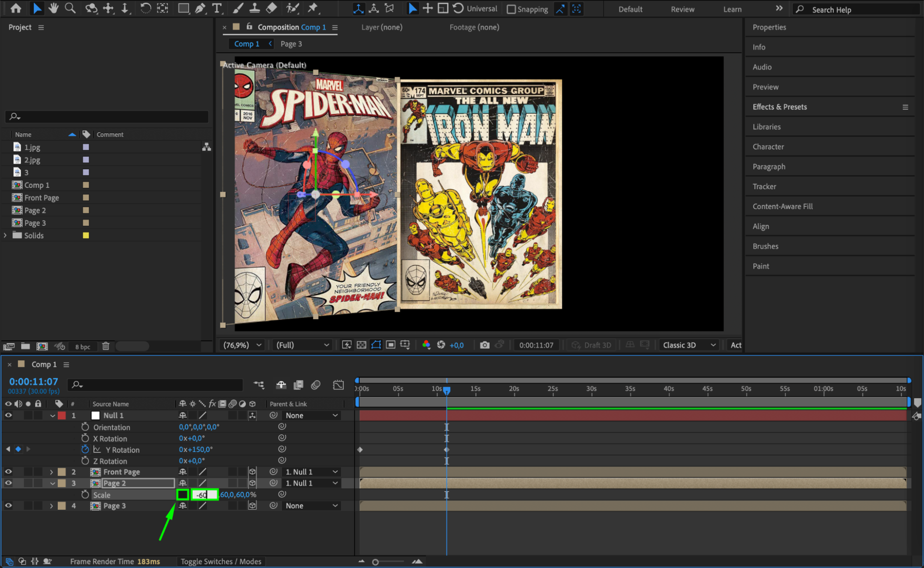Click the Null 1 red label swatch
924x568 pixels.
pos(62,415)
